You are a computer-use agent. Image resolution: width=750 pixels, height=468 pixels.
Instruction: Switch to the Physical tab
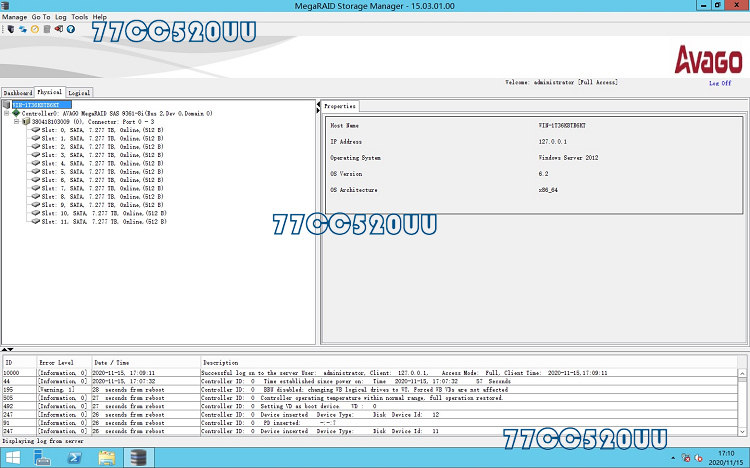(x=50, y=92)
